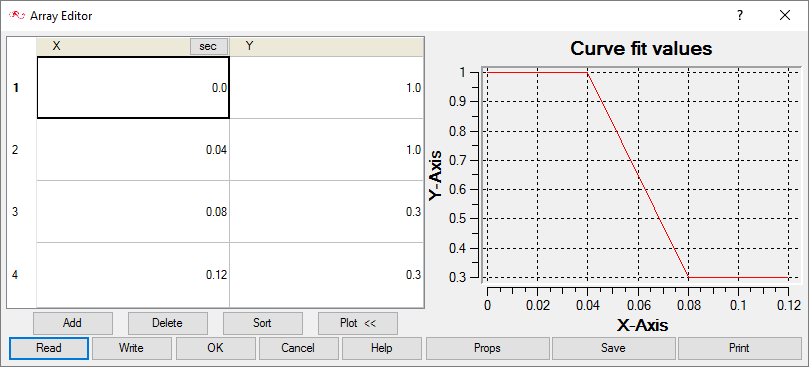Viewport: 809px width, 367px height.
Task: Select the X cell containing 0.12
Action: tap(133, 275)
